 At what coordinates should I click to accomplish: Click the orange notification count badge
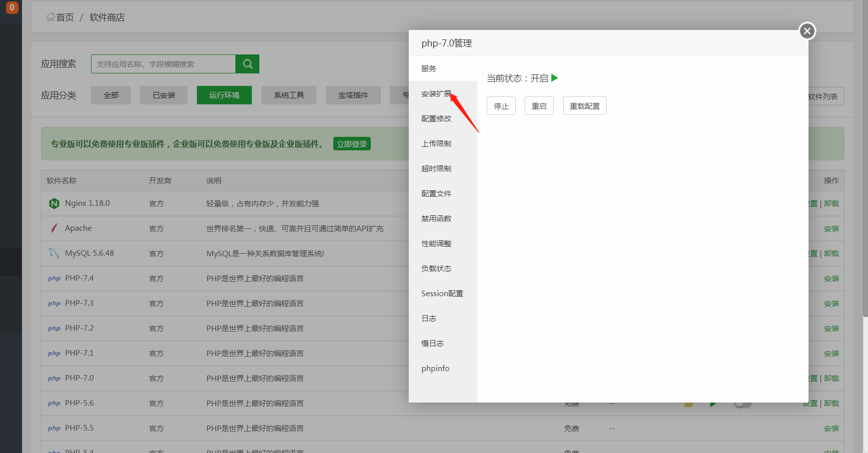12,7
